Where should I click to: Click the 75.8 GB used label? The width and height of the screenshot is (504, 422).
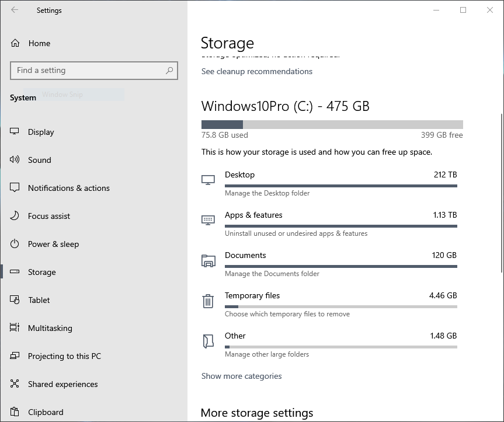tap(225, 135)
